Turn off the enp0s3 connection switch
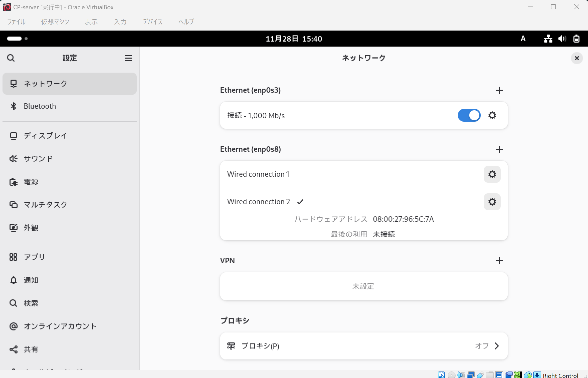 (469, 115)
